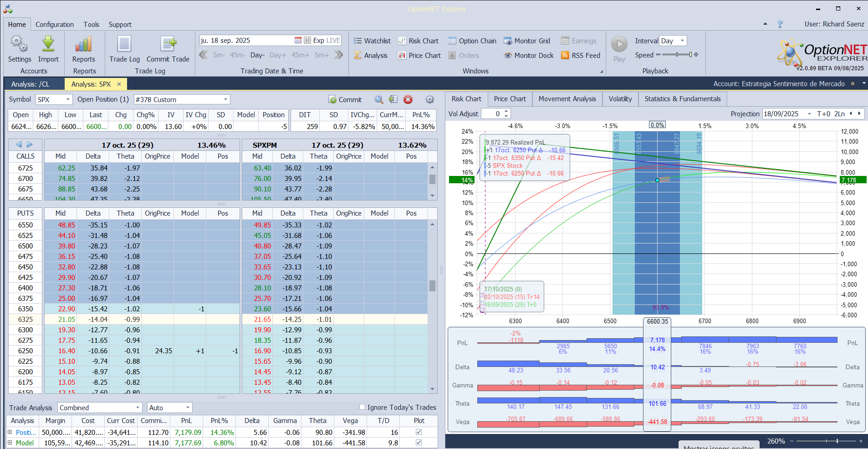Open analysis settings gear icon
Screen dimensions: 868x449
[x=430, y=99]
